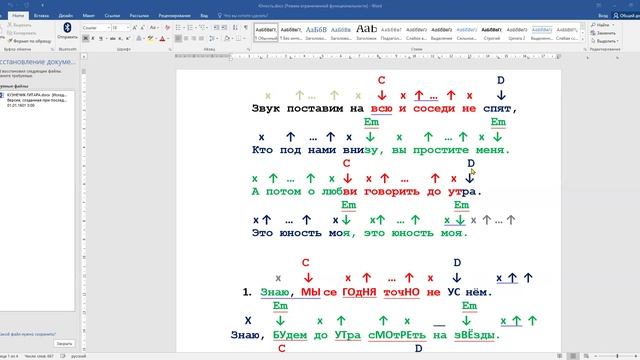Click the multilevel list icon
The image size is (640, 360).
(x=203, y=28)
